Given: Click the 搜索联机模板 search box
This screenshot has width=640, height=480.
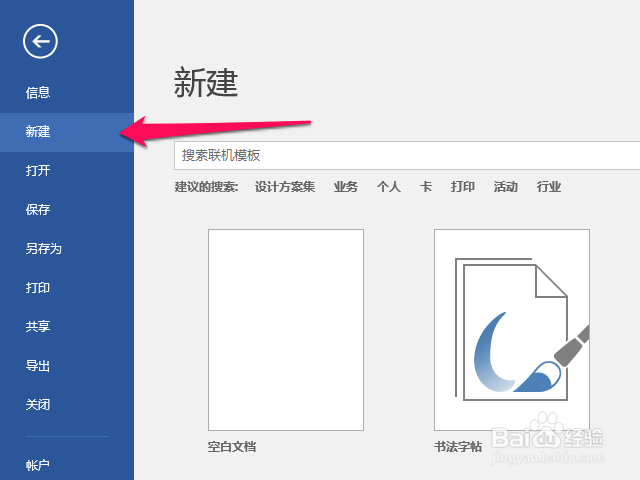Looking at the screenshot, I should click(407, 156).
